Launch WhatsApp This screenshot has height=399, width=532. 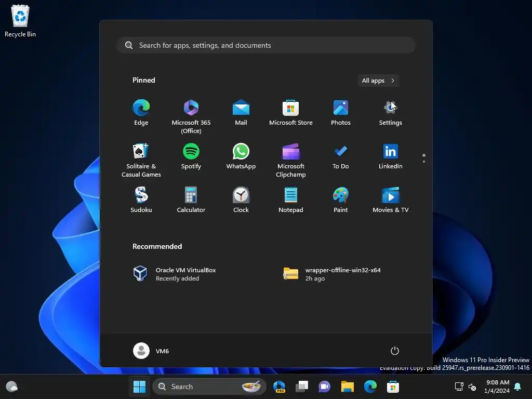(x=241, y=157)
